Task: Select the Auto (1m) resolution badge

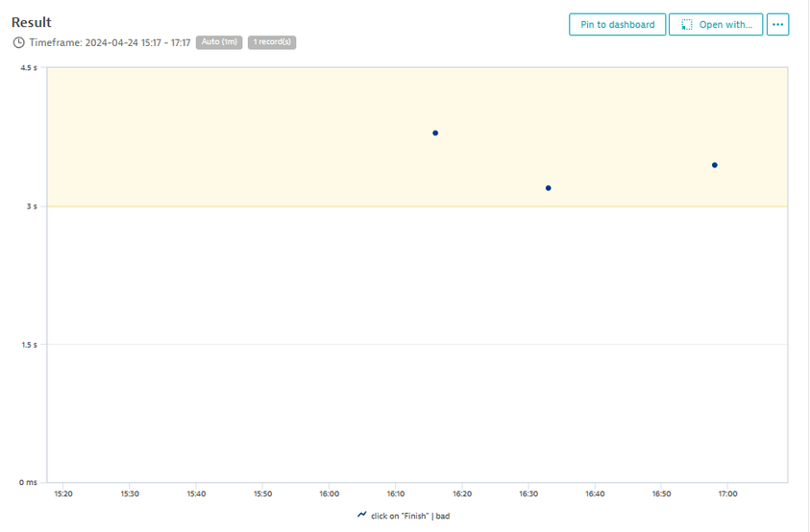Action: click(219, 42)
